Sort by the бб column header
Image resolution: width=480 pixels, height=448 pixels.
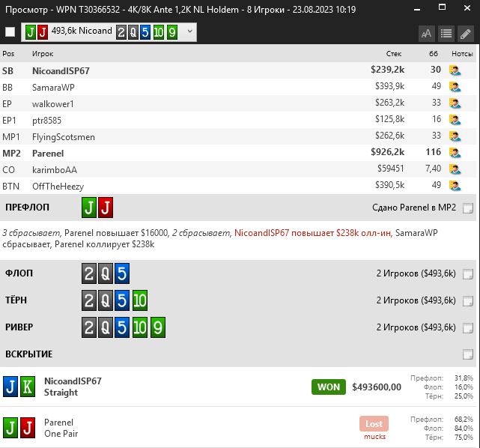pyautogui.click(x=433, y=54)
